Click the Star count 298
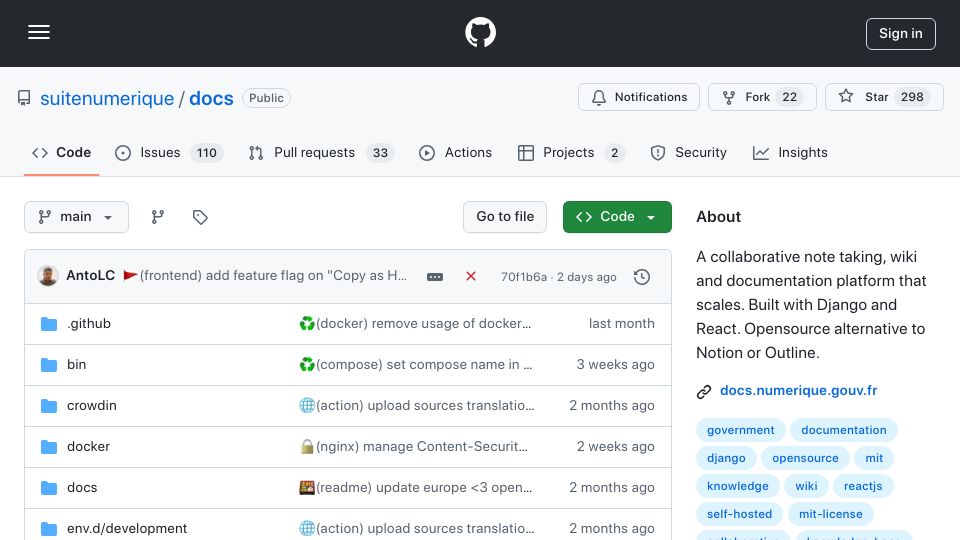Image resolution: width=960 pixels, height=540 pixels. pos(912,97)
